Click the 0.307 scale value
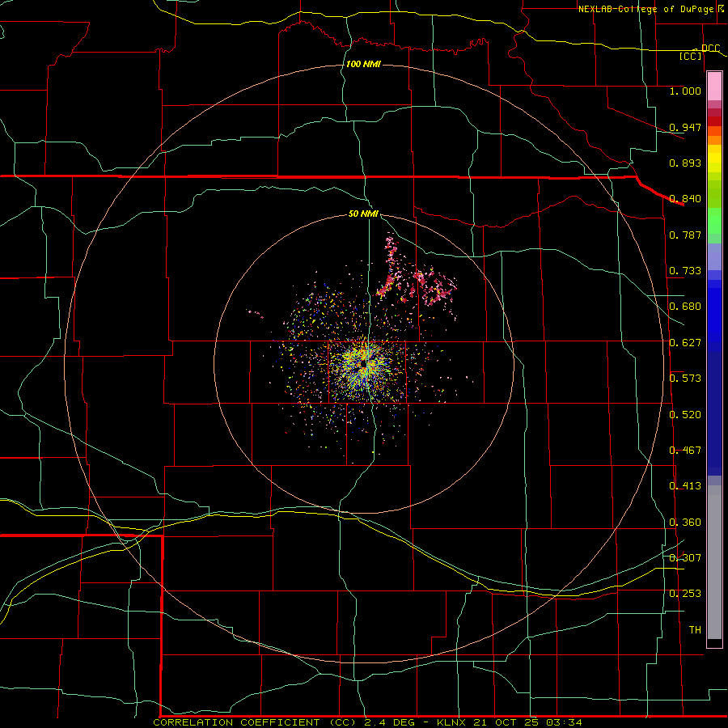Screen dimensions: 728x728 [685, 558]
